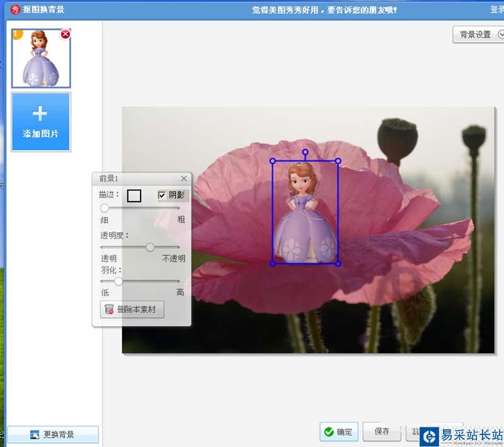Click the top-left resize handle of selection

pos(273,161)
